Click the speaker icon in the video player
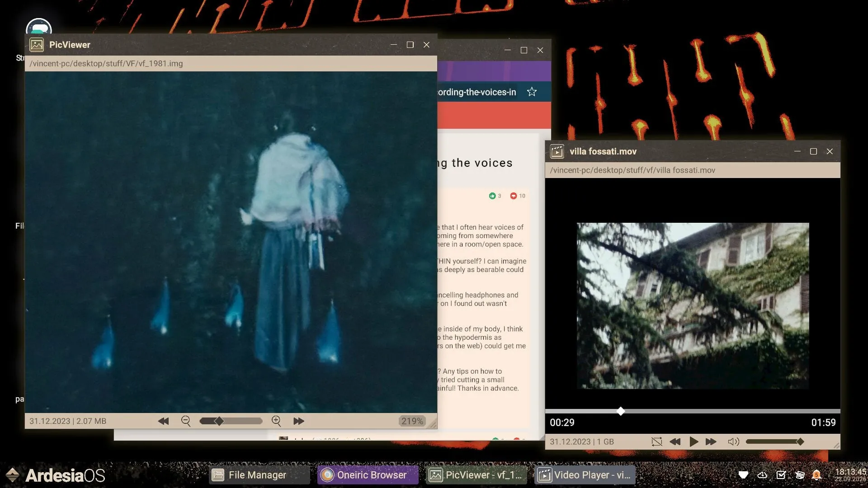868x488 pixels. (x=733, y=441)
